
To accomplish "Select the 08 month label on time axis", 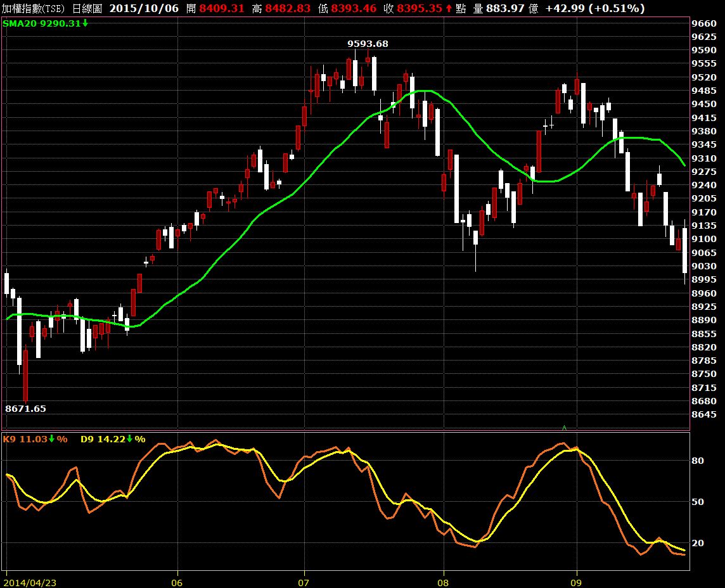I will pyautogui.click(x=443, y=582).
